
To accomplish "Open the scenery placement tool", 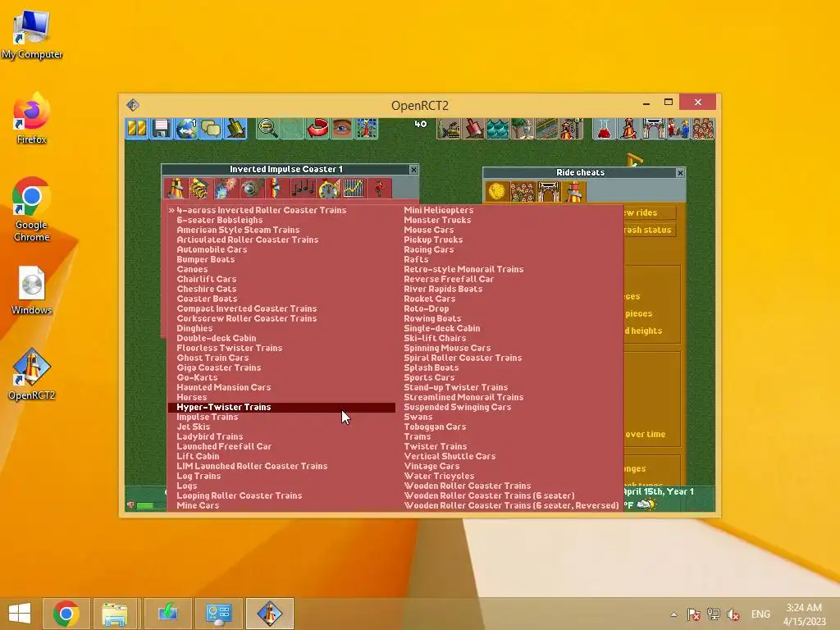I will (x=523, y=129).
